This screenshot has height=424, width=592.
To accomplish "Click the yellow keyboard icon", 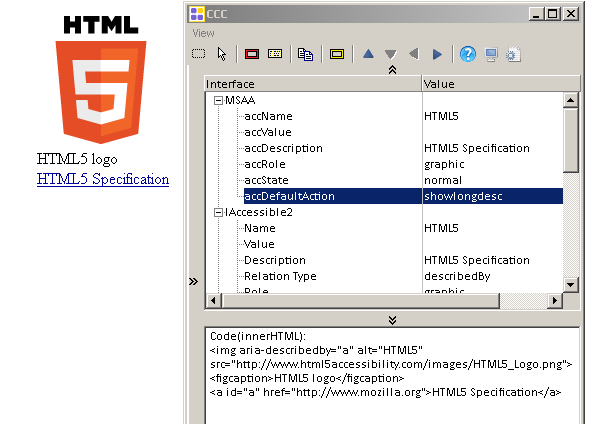I will click(x=275, y=54).
